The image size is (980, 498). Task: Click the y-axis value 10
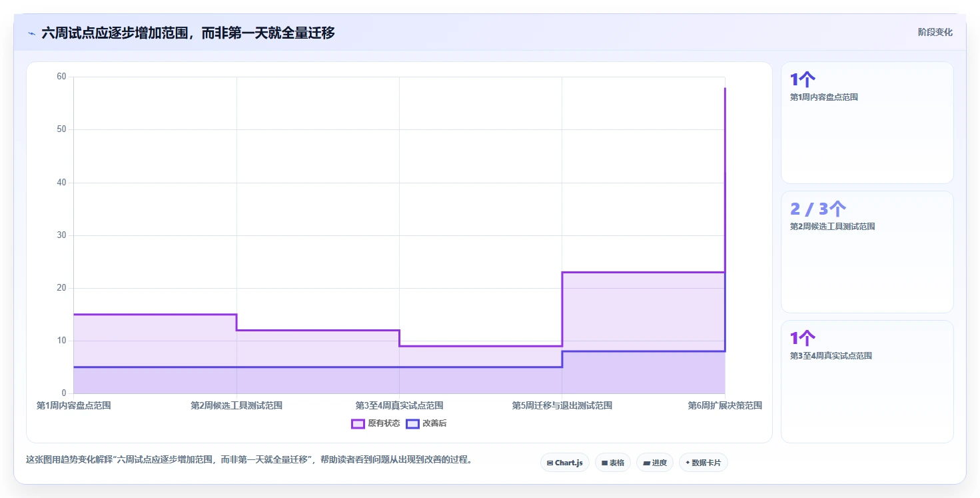click(x=61, y=341)
